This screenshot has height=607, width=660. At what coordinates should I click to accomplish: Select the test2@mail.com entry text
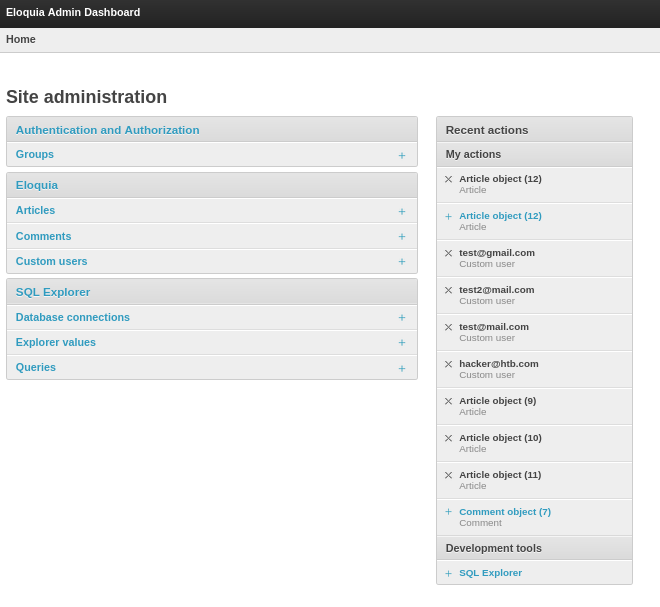point(496,290)
